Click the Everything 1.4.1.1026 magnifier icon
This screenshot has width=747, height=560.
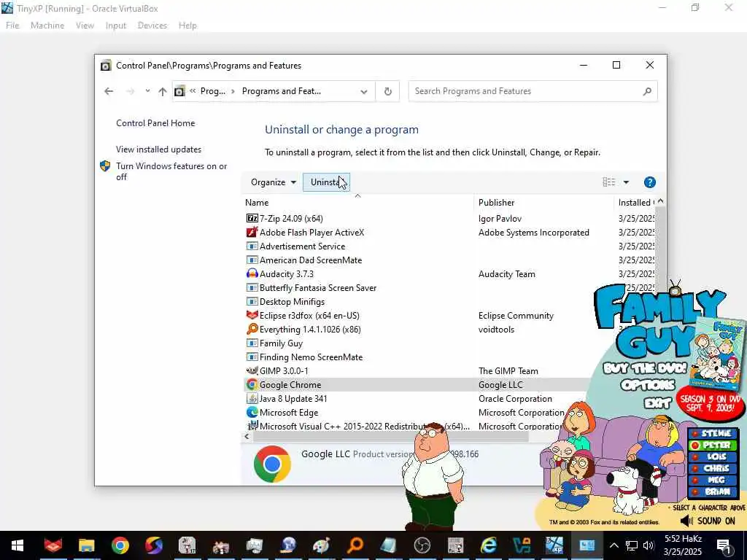[252, 329]
